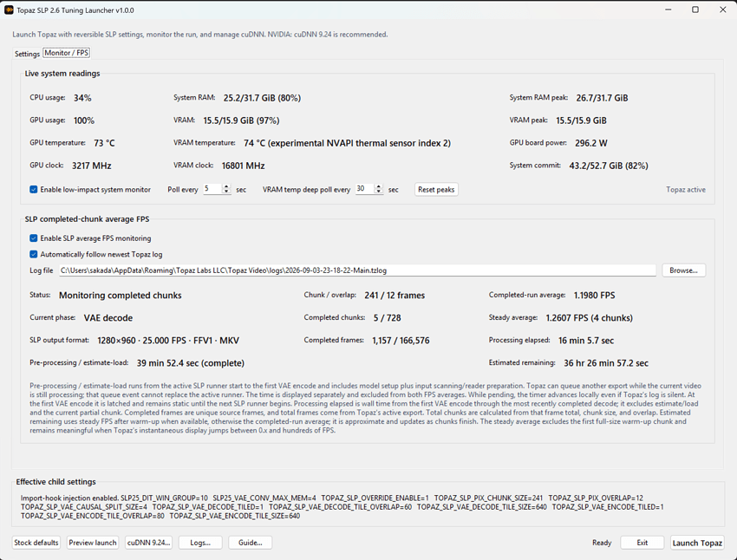737x560 pixels.
Task: Open the cuDNN 9.24... dialog
Action: 148,543
